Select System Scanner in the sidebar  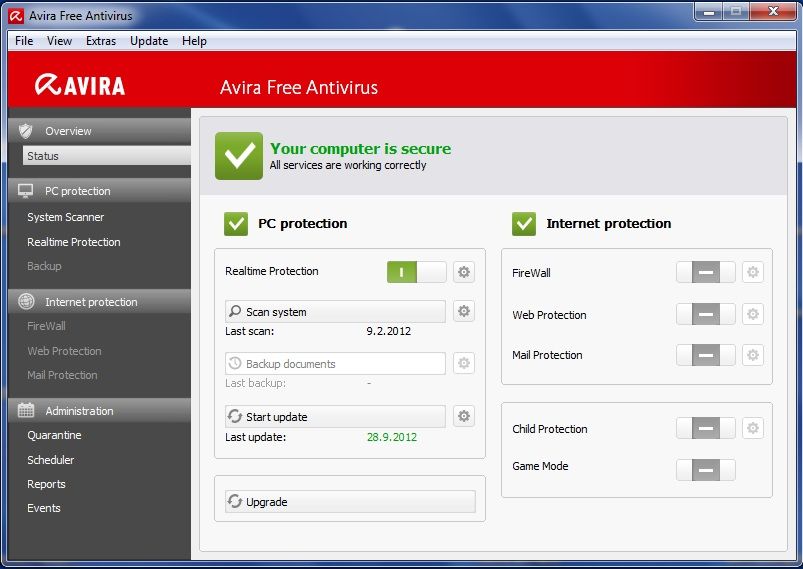[66, 217]
